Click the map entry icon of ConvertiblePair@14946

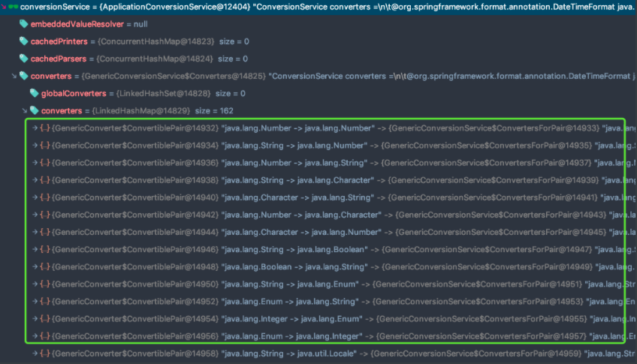(x=44, y=249)
